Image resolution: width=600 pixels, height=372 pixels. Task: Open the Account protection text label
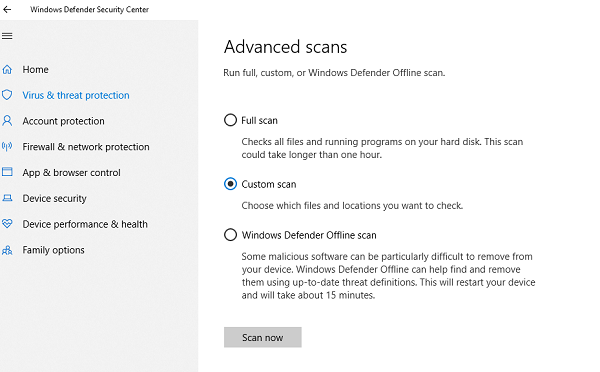click(x=63, y=121)
